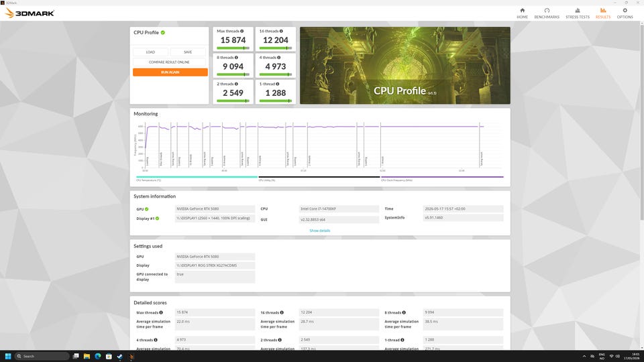Click info icon next to 8 threads score card

point(236,58)
